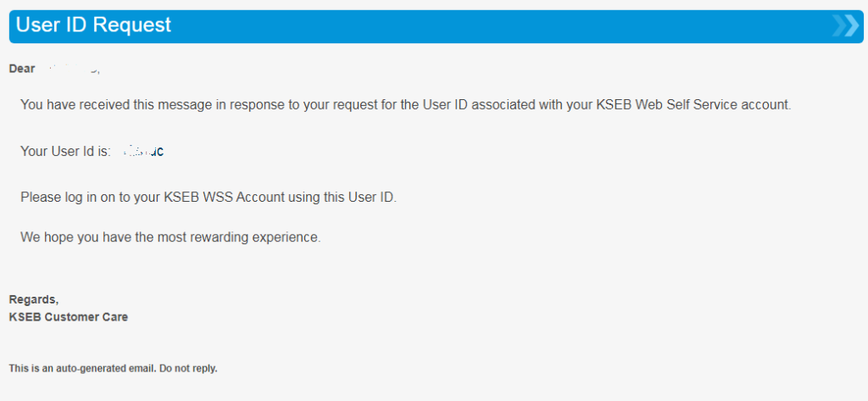Click the User ID Request heading
Screen dimensions: 868x401
click(93, 25)
